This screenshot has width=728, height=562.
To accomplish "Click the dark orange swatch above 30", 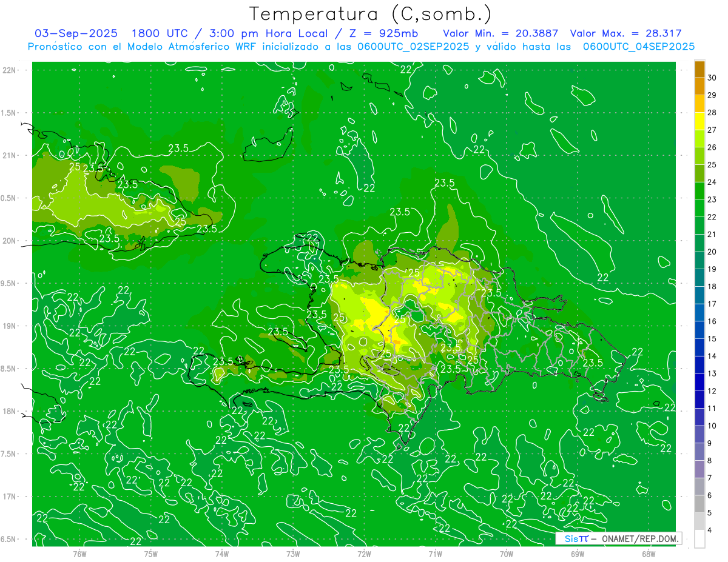I will 699,70.
